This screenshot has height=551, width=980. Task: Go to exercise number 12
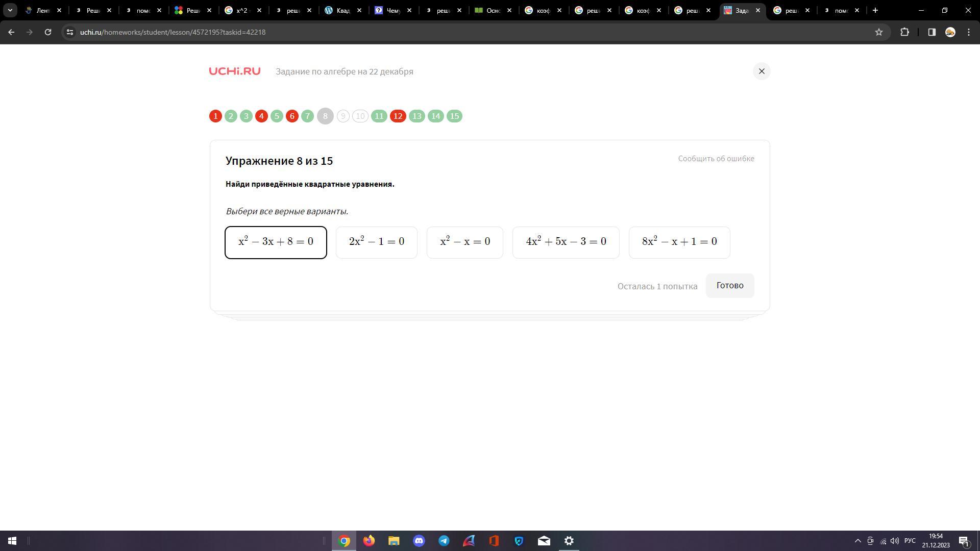click(398, 116)
